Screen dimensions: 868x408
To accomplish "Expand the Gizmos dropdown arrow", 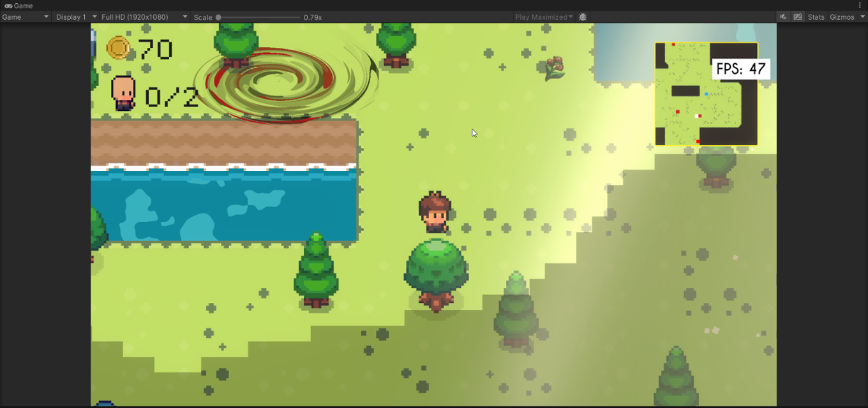I will (862, 17).
